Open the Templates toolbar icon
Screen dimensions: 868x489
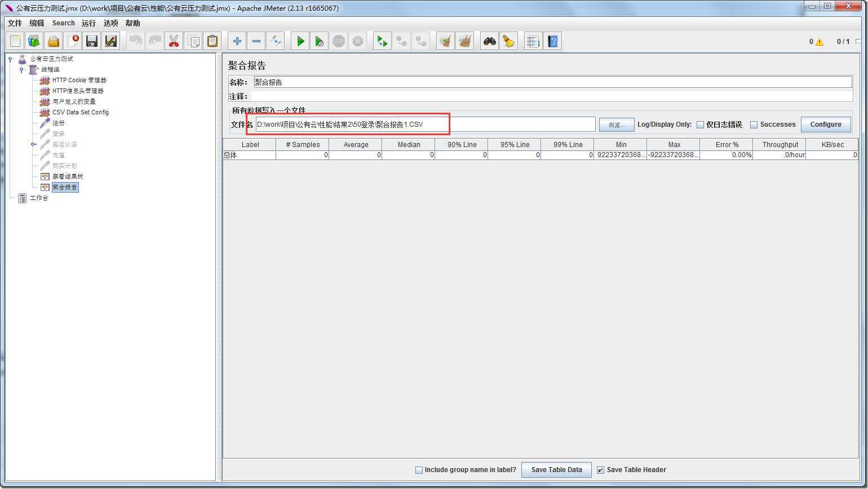pos(34,41)
